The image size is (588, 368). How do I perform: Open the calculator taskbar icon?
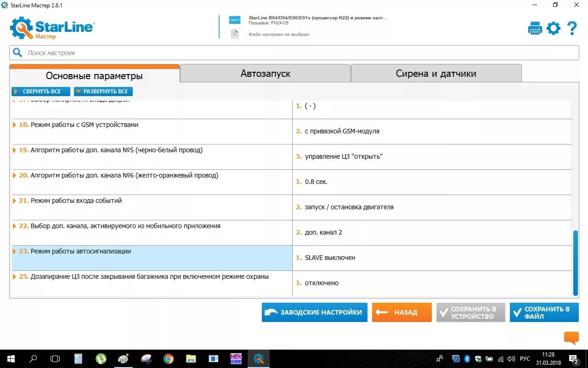(78, 359)
